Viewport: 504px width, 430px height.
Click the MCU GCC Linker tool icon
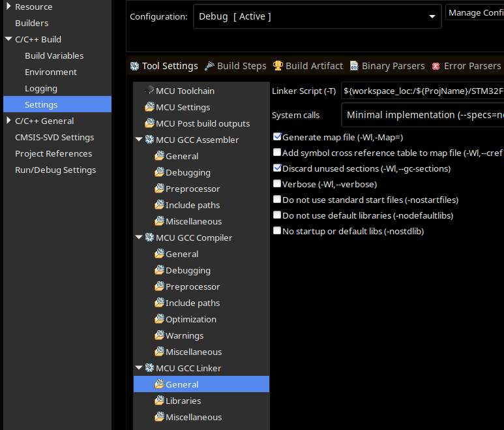point(149,367)
